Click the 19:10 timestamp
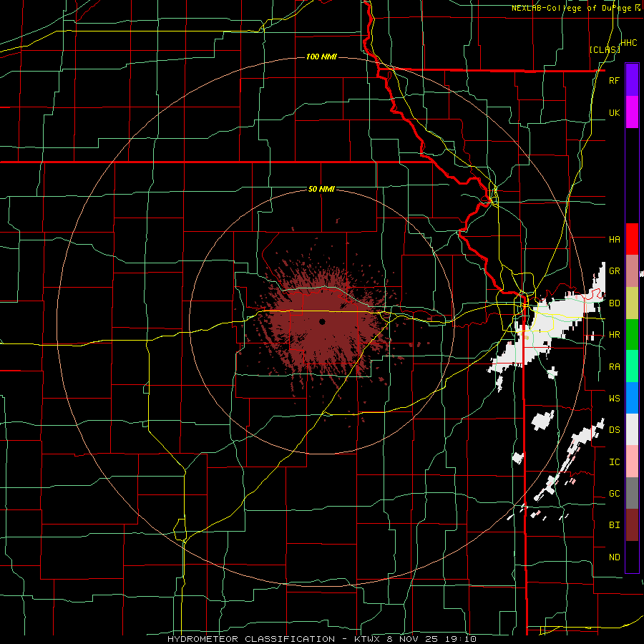 (462, 639)
